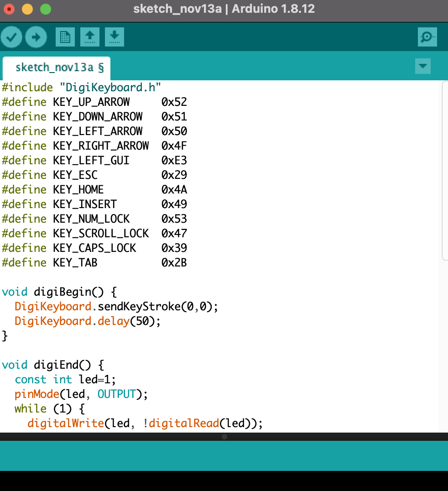Click the value 0x2B

coord(174,263)
